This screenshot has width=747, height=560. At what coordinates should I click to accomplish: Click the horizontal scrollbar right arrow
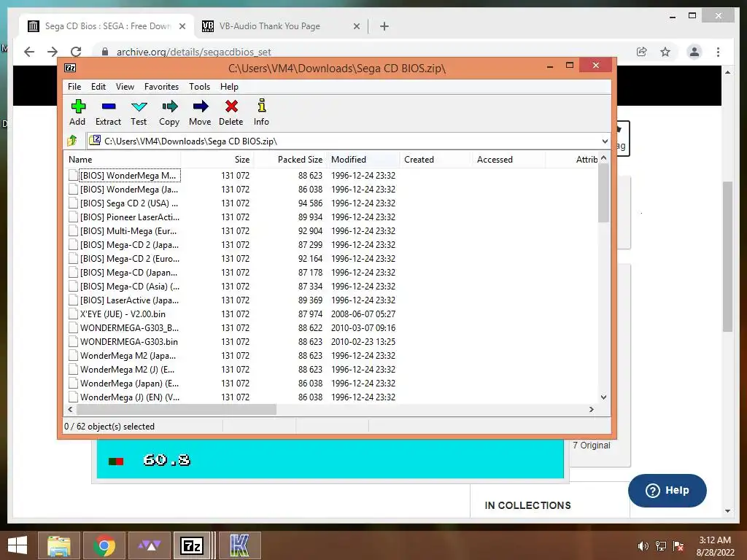[x=591, y=410]
